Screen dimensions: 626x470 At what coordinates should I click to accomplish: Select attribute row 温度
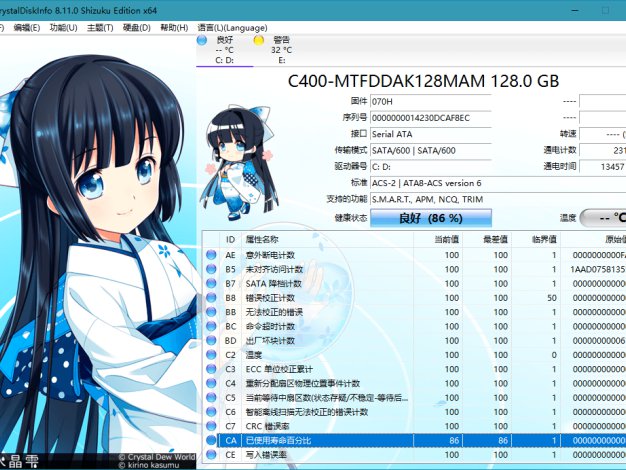point(414,355)
